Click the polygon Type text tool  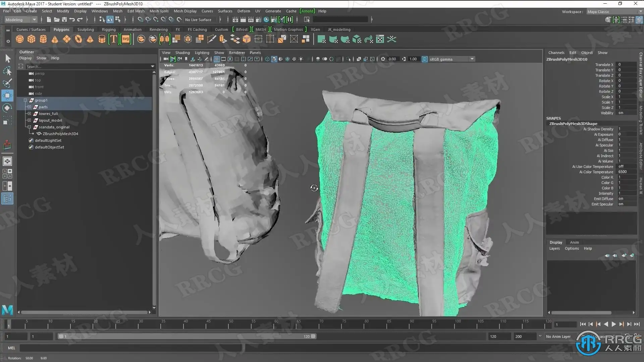pos(114,39)
